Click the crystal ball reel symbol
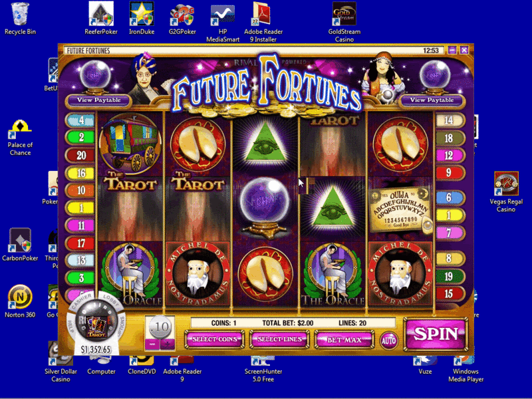 [x=265, y=208]
